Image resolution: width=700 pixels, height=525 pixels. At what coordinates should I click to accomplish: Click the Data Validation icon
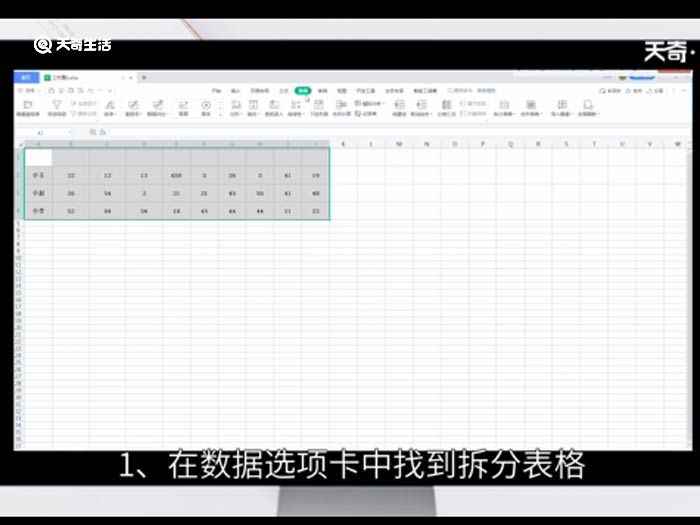tap(295, 105)
